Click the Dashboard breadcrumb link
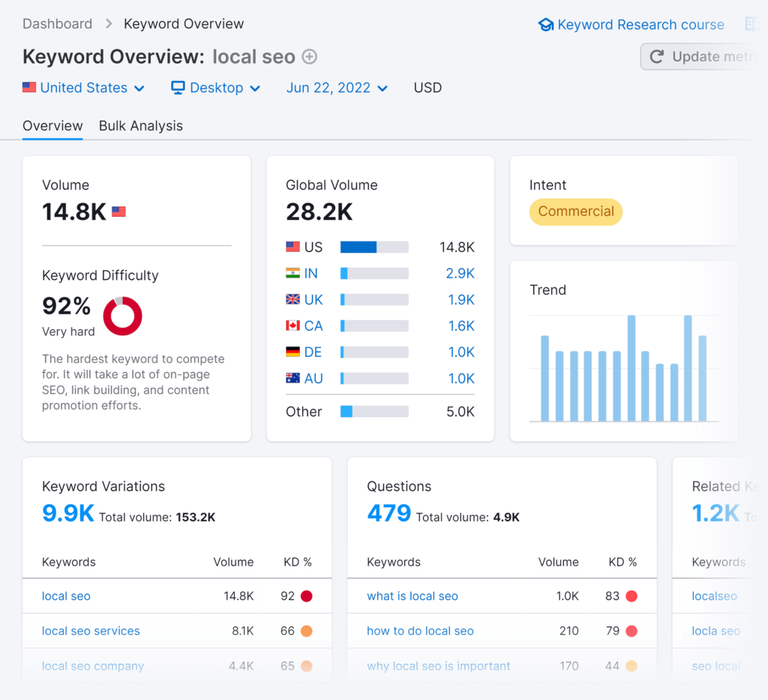The width and height of the screenshot is (768, 700). [x=57, y=23]
